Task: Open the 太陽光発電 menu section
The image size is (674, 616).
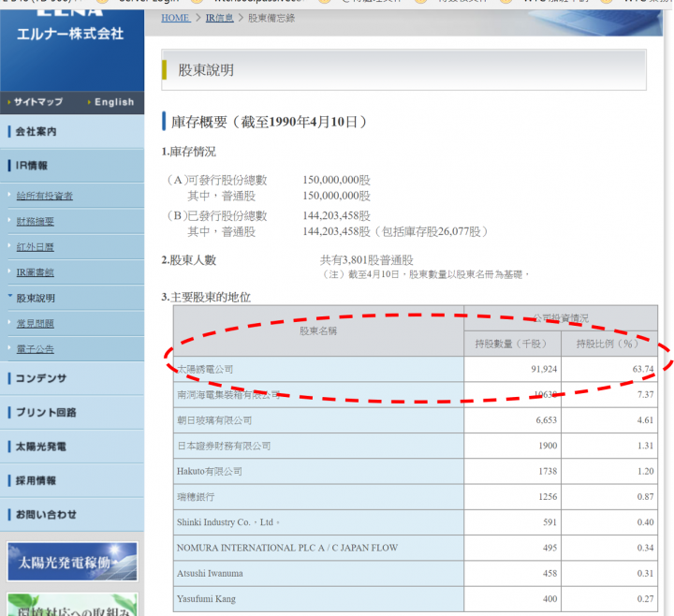Action: pyautogui.click(x=72, y=447)
